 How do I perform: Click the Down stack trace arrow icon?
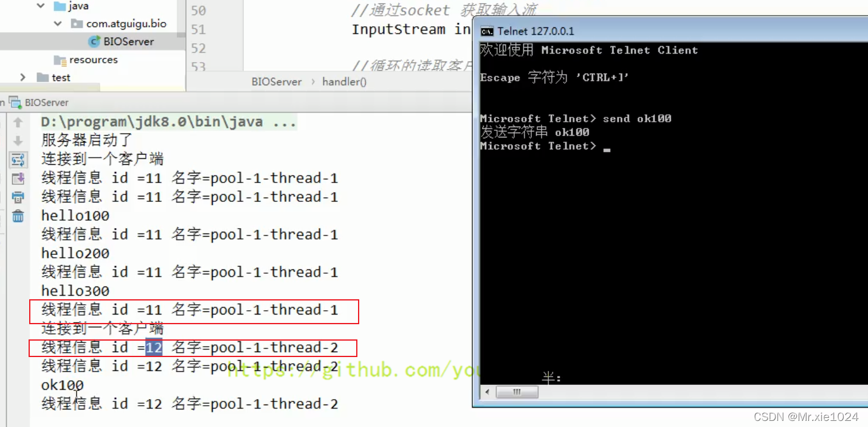pyautogui.click(x=18, y=141)
